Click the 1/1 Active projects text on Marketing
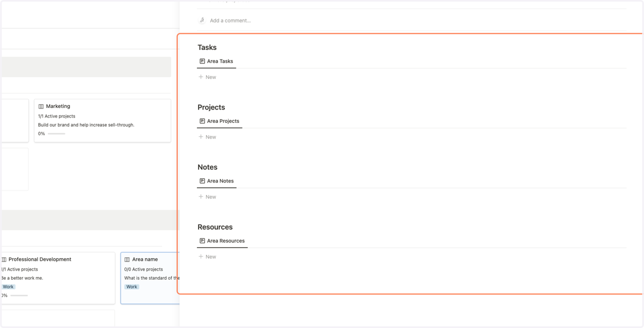The width and height of the screenshot is (644, 328). pos(56,116)
